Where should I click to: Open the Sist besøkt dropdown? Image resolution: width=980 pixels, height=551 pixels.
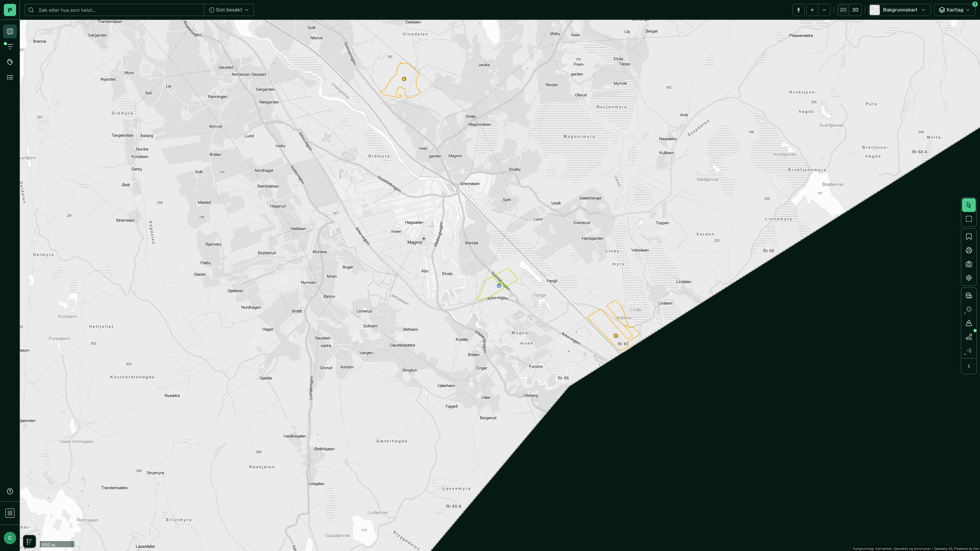pyautogui.click(x=229, y=10)
